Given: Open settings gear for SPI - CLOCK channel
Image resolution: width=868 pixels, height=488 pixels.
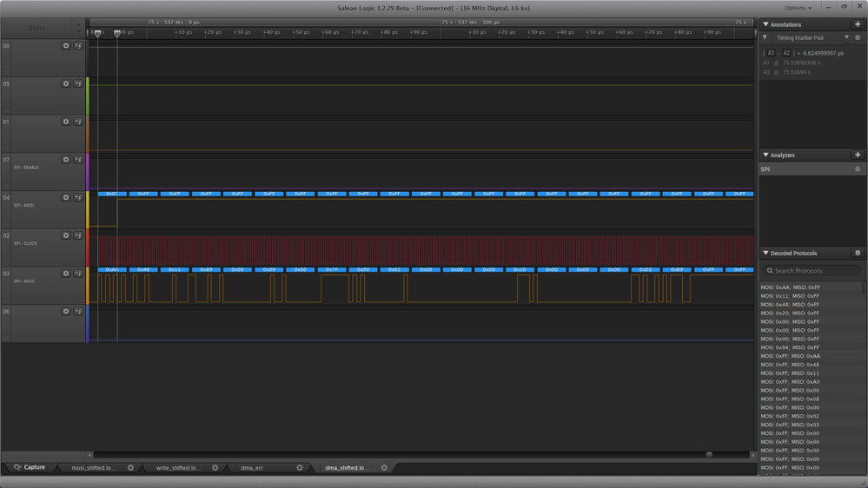Looking at the screenshot, I should (x=66, y=235).
